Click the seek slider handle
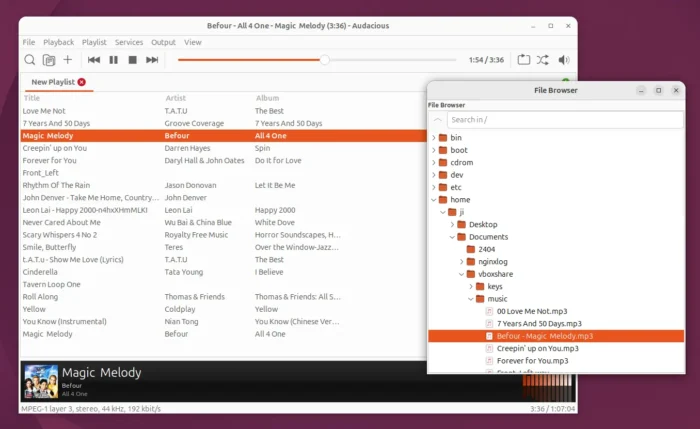This screenshot has width=700, height=429. (x=325, y=60)
